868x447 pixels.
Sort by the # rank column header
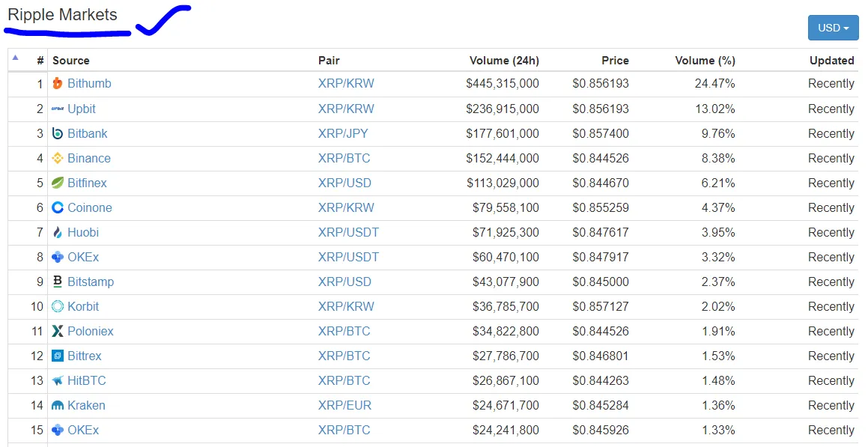[40, 61]
